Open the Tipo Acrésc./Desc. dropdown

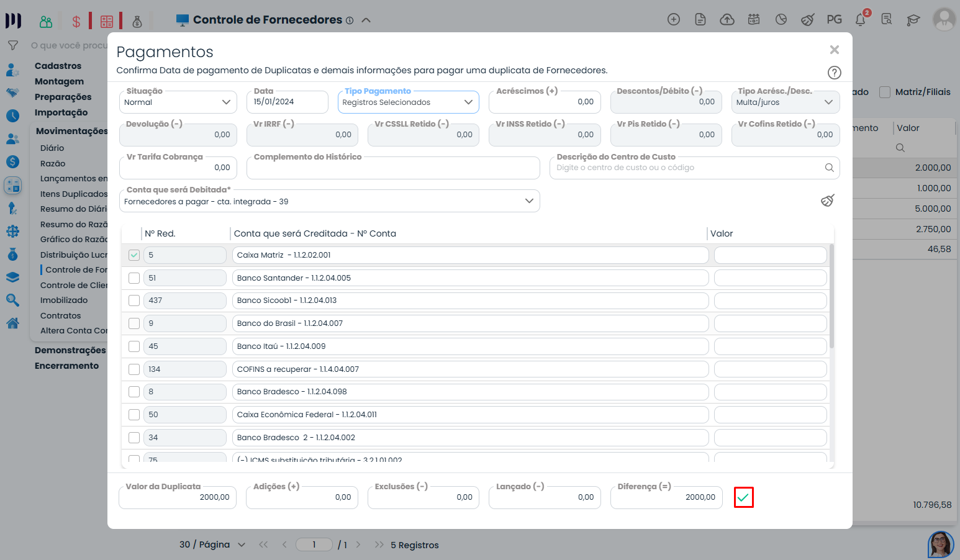pos(786,102)
